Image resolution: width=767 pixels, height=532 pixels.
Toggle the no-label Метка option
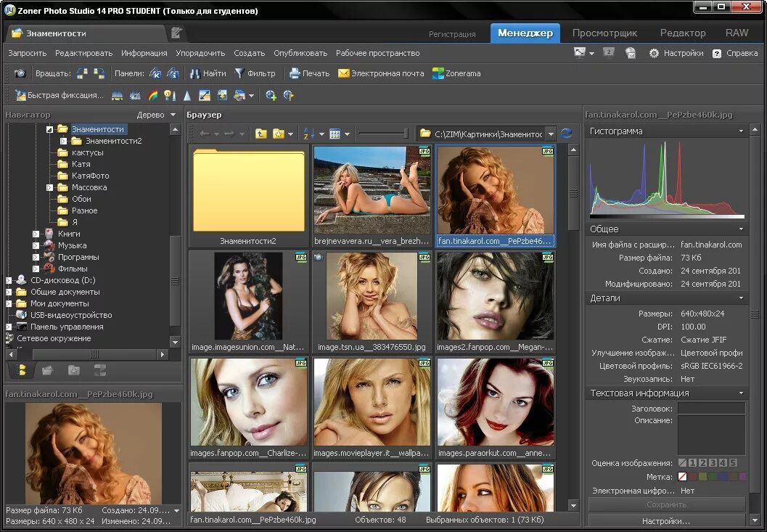coord(682,477)
